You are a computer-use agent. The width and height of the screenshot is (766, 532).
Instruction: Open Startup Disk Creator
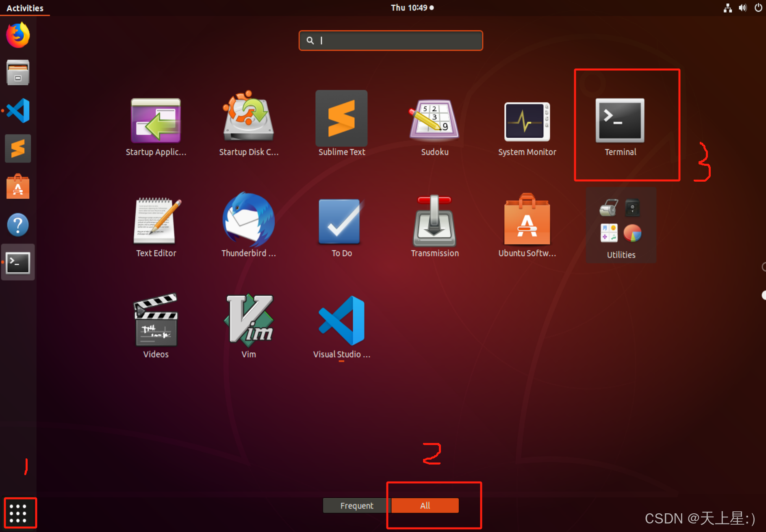[x=249, y=124]
